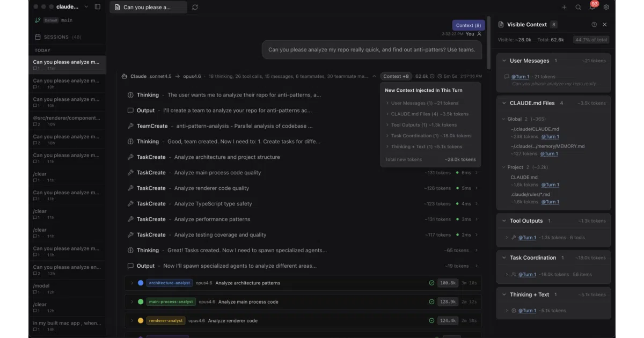Click check icon on main-process-analyst row
Image resolution: width=644 pixels, height=338 pixels.
click(x=431, y=302)
